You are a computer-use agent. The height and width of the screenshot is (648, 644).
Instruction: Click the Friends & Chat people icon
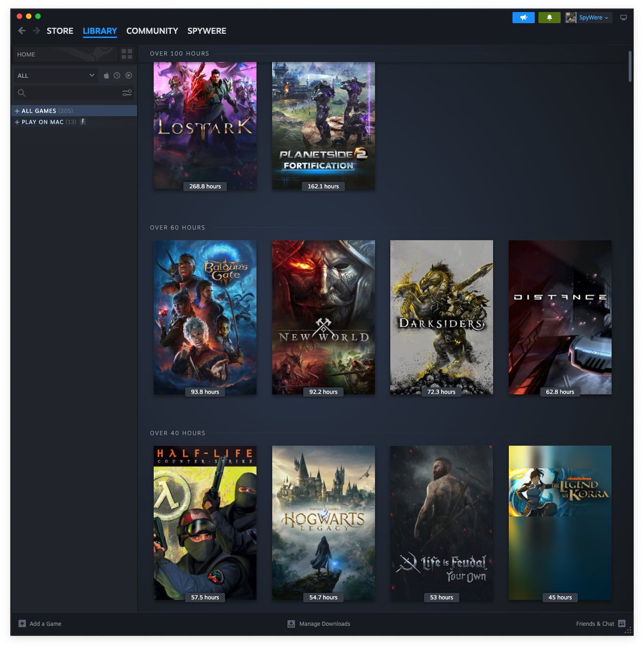[622, 624]
